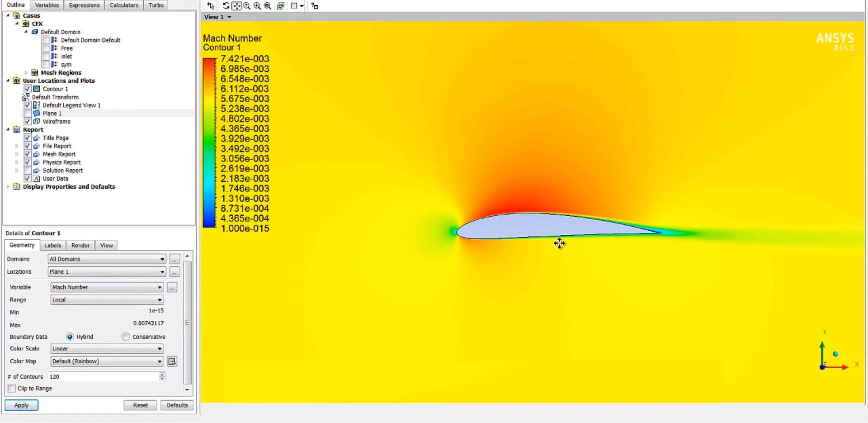Click the Report folder icon
The image size is (868, 423).
[17, 129]
